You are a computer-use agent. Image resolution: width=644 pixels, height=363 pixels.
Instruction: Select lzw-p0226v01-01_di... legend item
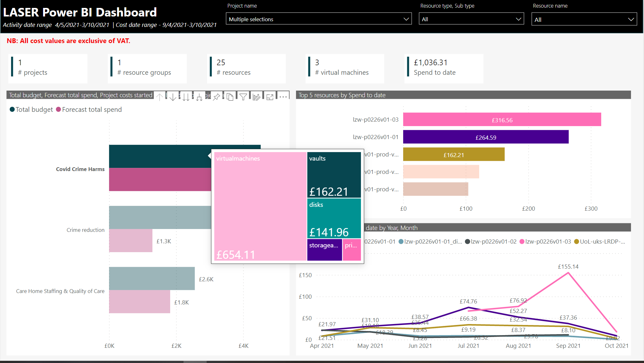430,241
